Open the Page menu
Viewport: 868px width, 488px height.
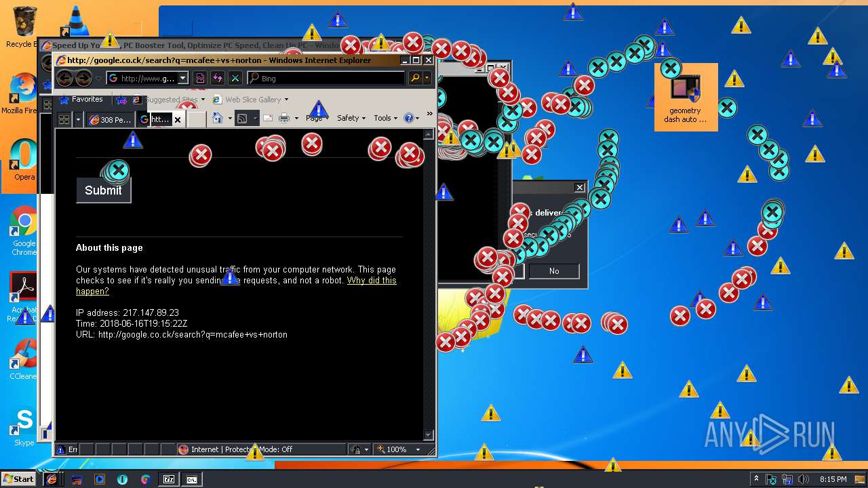317,118
